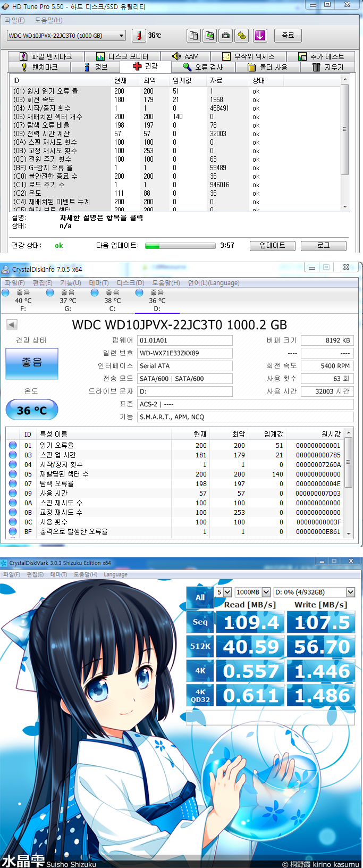Open the 도움말 menu in HD Tune
This screenshot has height=868, width=363.
(48, 20)
